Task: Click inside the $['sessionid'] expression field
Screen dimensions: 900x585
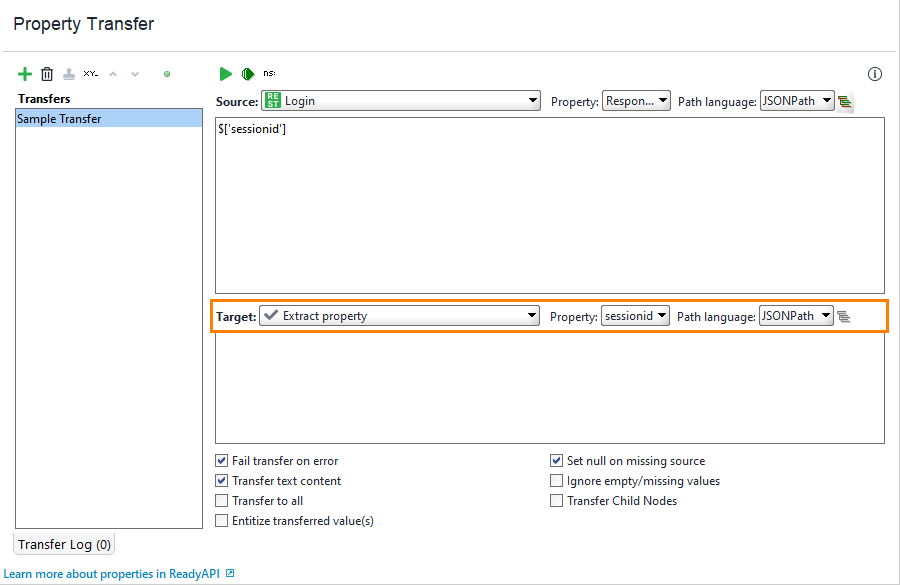Action: click(x=400, y=200)
